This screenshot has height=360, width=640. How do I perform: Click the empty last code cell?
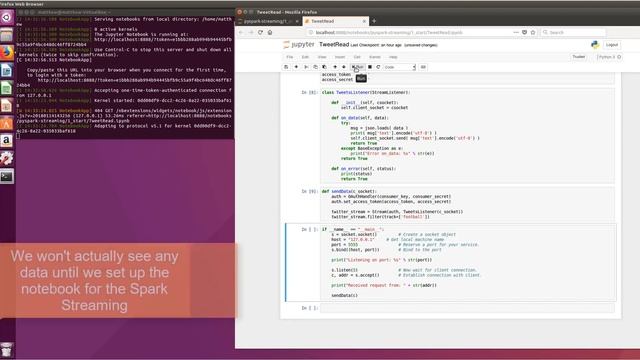(x=467, y=308)
